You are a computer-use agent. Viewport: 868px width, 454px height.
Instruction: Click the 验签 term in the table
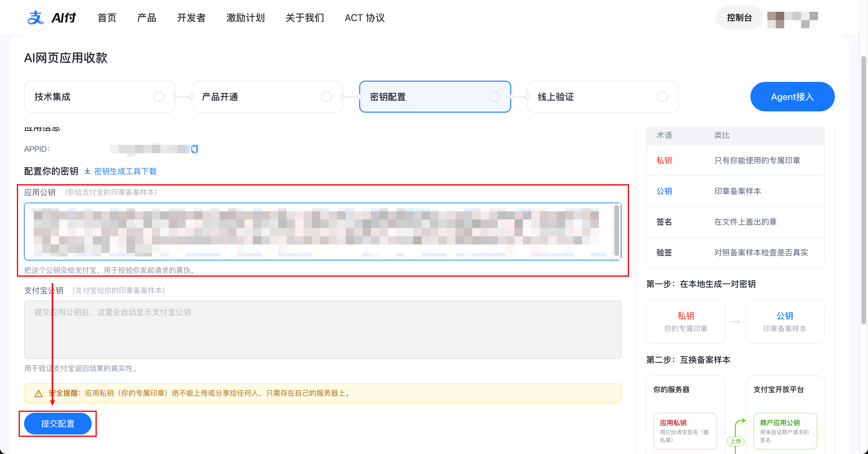664,252
